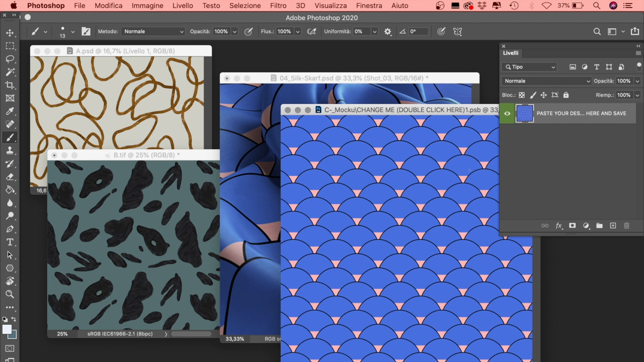Image resolution: width=644 pixels, height=362 pixels.
Task: Expand the Uniformità dropdown
Action: pyautogui.click(x=375, y=32)
